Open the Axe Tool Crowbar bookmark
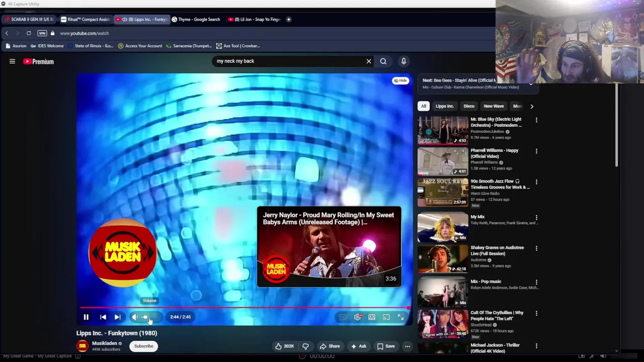The image size is (644, 362). 238,46
